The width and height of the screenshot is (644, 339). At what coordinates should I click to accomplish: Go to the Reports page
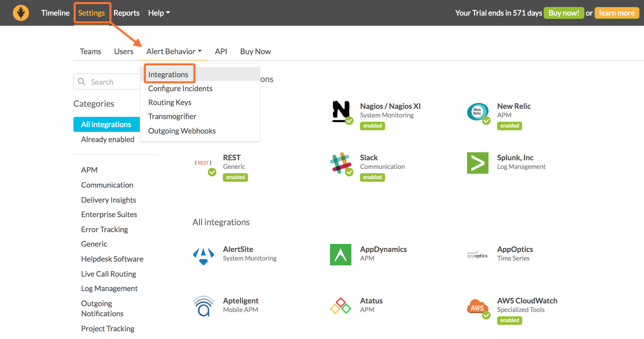(127, 13)
